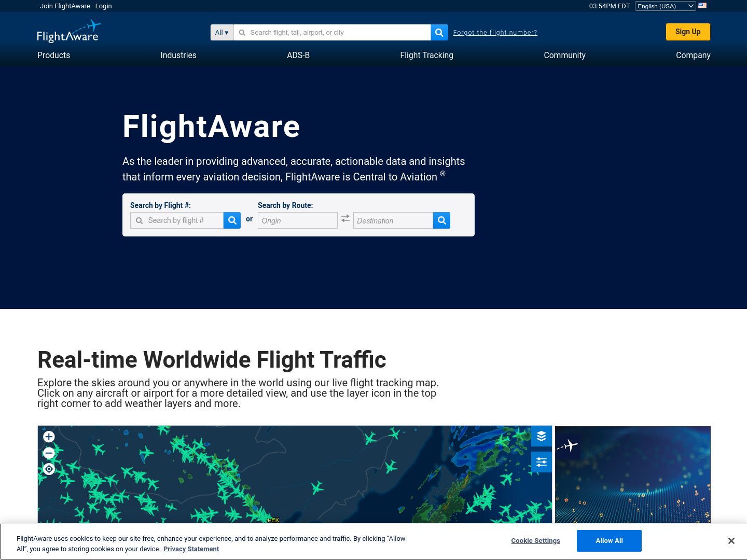Click the 03:54PM EDT clock text
747x560 pixels.
coord(609,6)
